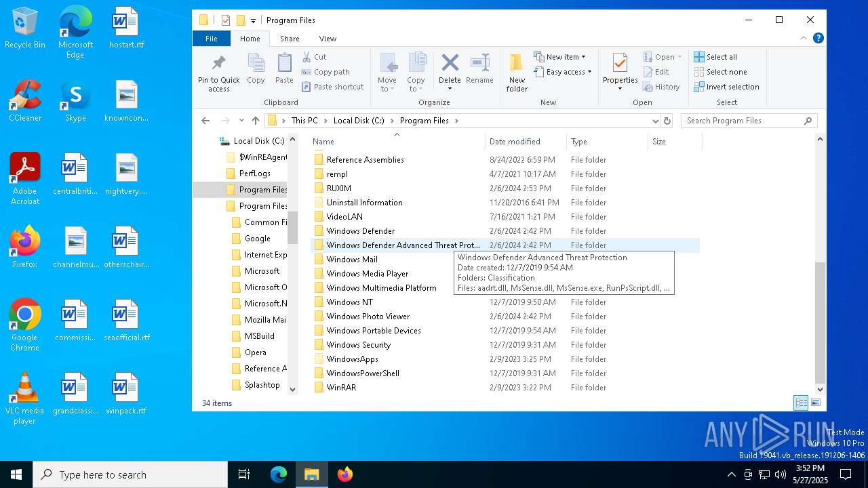Viewport: 868px width, 488px height.
Task: Open Adobe Acrobat desktop shortcut
Action: [24, 179]
